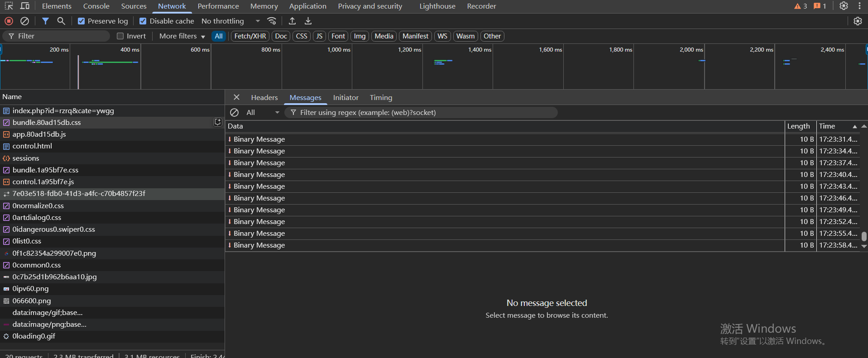Select the inspect element picker icon
Image resolution: width=868 pixels, height=358 pixels.
point(9,6)
